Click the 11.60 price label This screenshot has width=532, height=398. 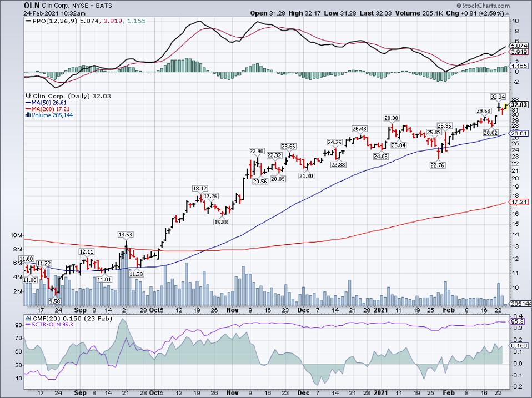[26, 259]
